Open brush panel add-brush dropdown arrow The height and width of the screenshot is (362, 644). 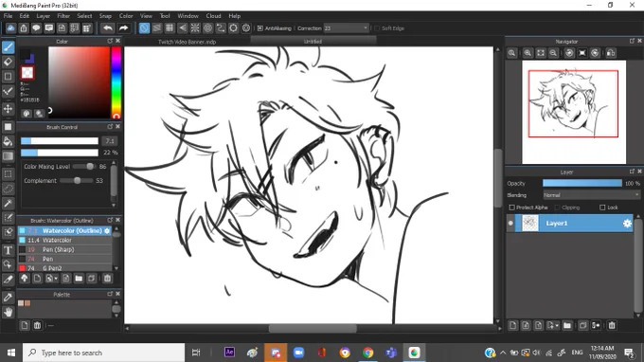pyautogui.click(x=56, y=279)
